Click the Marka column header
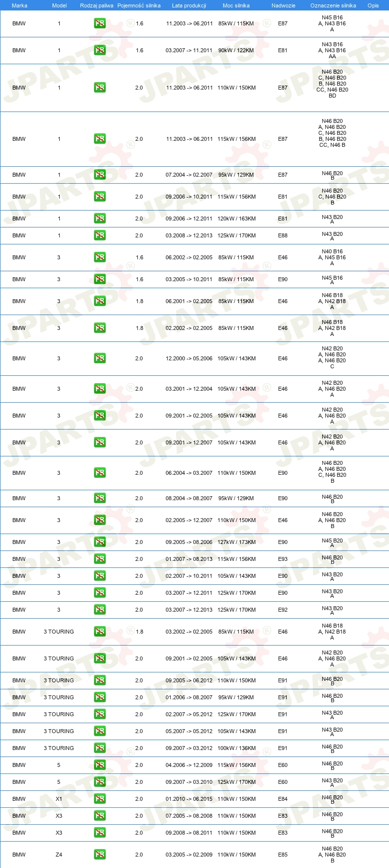This screenshot has width=389, height=868. pos(19,5)
